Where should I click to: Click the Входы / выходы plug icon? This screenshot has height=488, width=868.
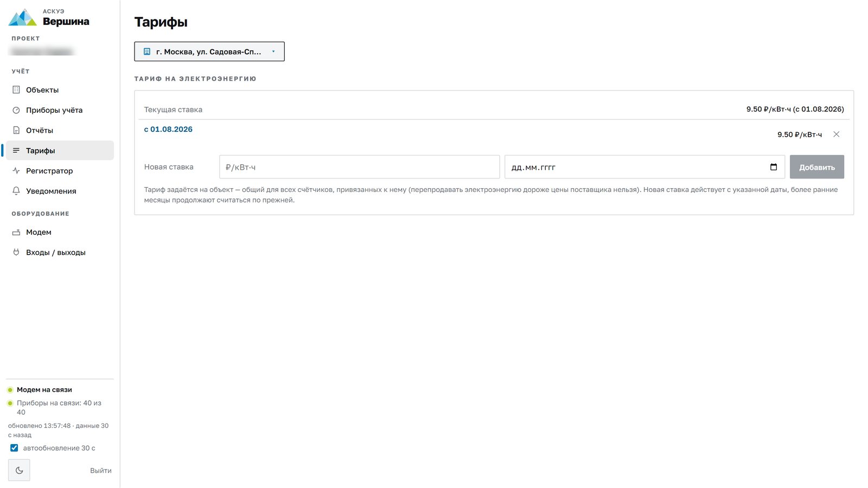click(x=16, y=252)
